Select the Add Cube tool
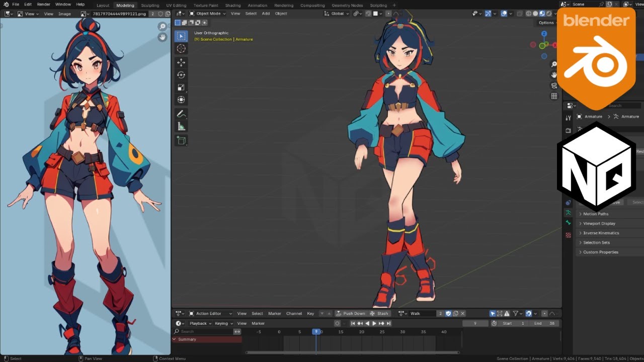Screen dimensions: 644x362 pyautogui.click(x=181, y=141)
